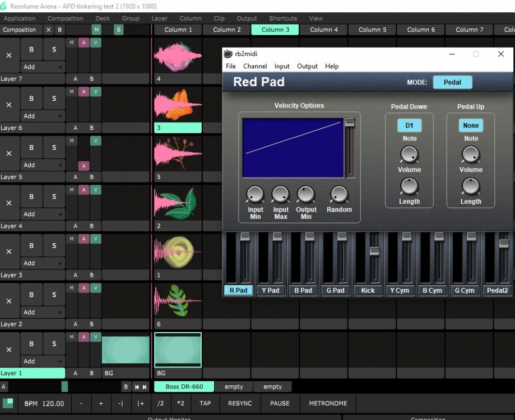
Task: Jump to the next deck arrow
Action: pos(145,387)
